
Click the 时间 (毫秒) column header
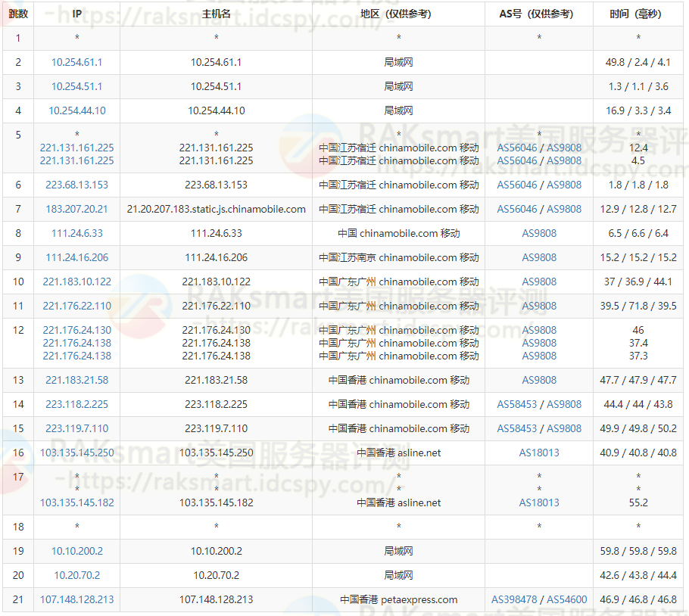[x=638, y=14]
